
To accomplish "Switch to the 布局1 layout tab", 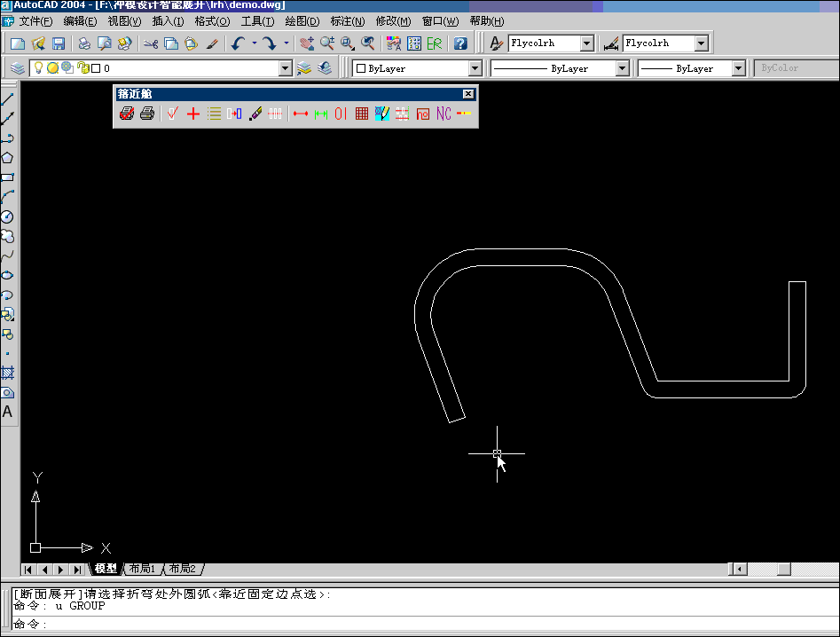I will [x=143, y=569].
